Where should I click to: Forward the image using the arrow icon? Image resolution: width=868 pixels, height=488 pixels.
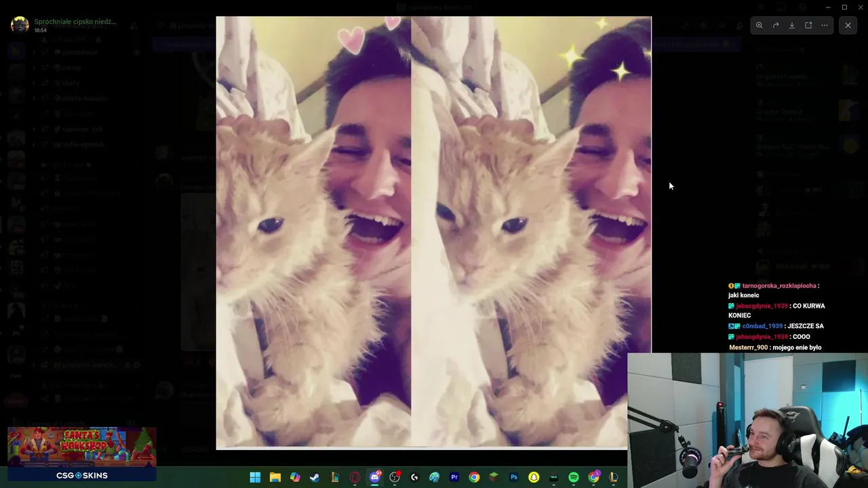tap(776, 25)
